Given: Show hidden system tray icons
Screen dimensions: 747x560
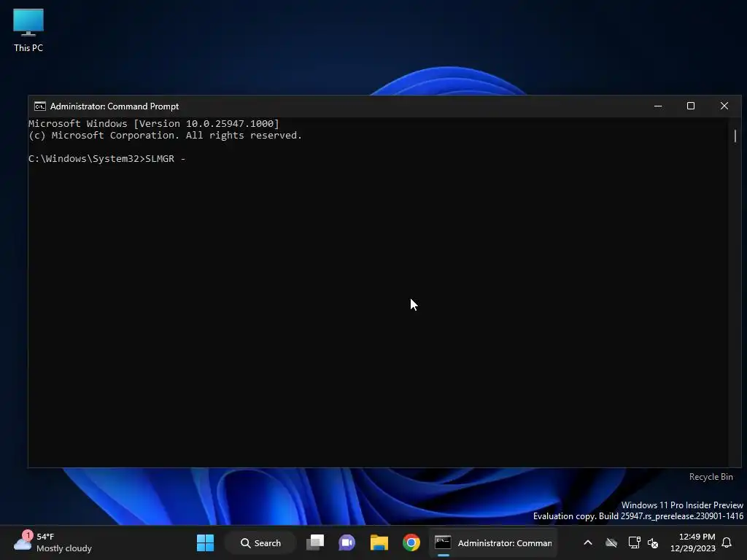Looking at the screenshot, I should [x=588, y=542].
